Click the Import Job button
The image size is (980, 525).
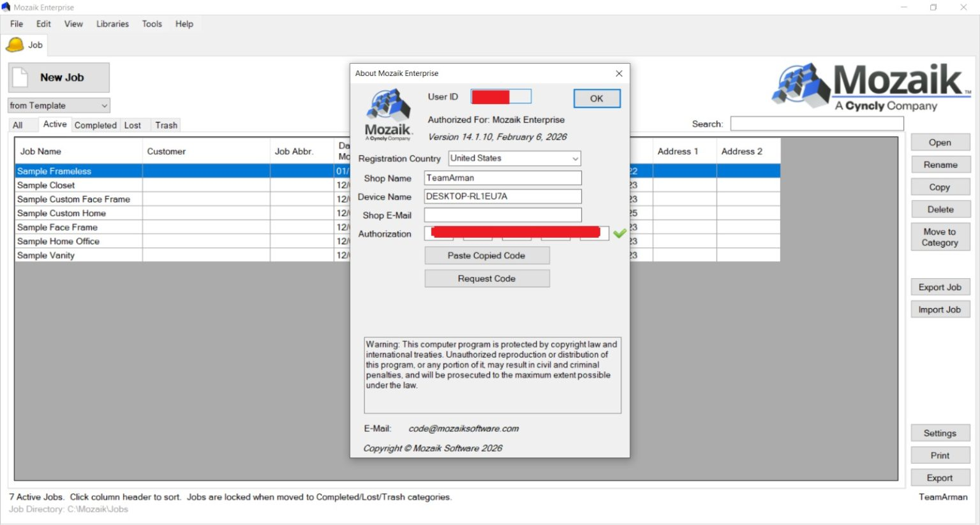pos(940,309)
